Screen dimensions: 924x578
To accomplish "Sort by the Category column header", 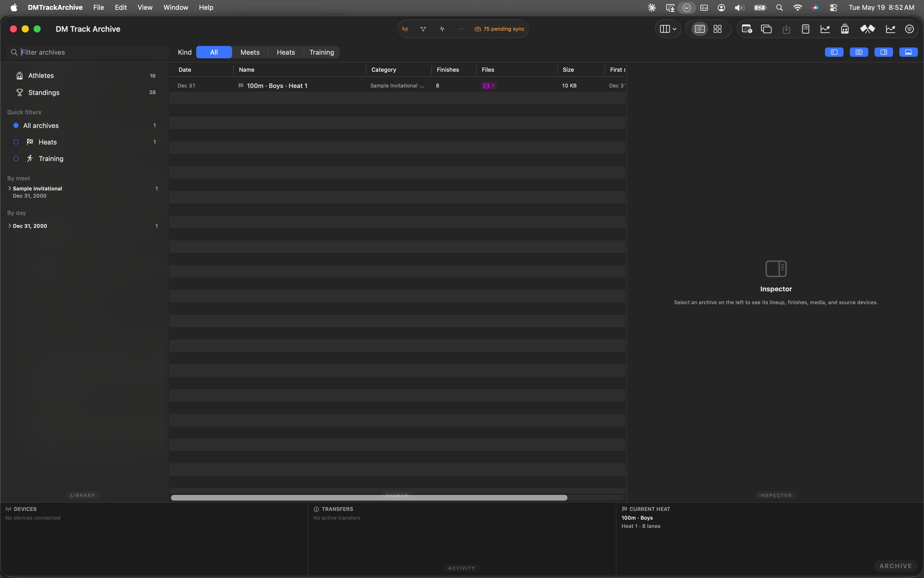I will pyautogui.click(x=384, y=70).
